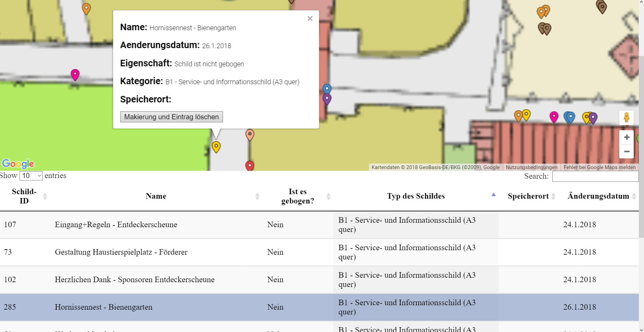Sort by 'Typ des Schildes' column
Viewport: 644px width, 332px height.
(x=416, y=196)
